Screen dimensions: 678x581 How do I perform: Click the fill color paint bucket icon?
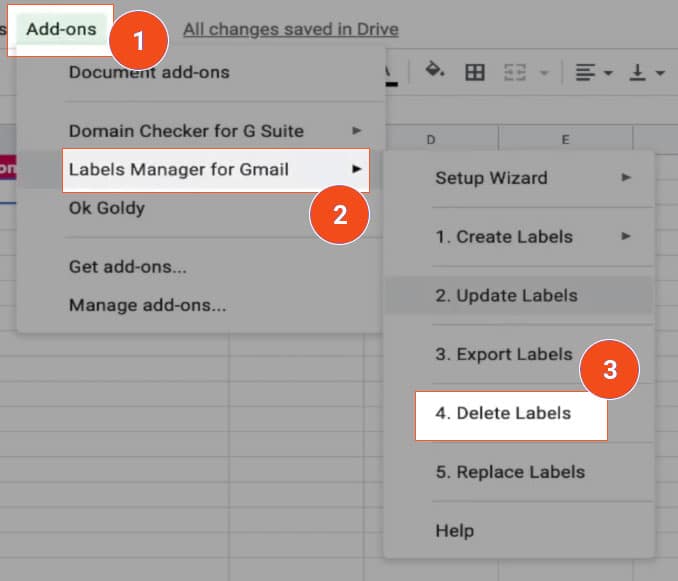click(434, 70)
